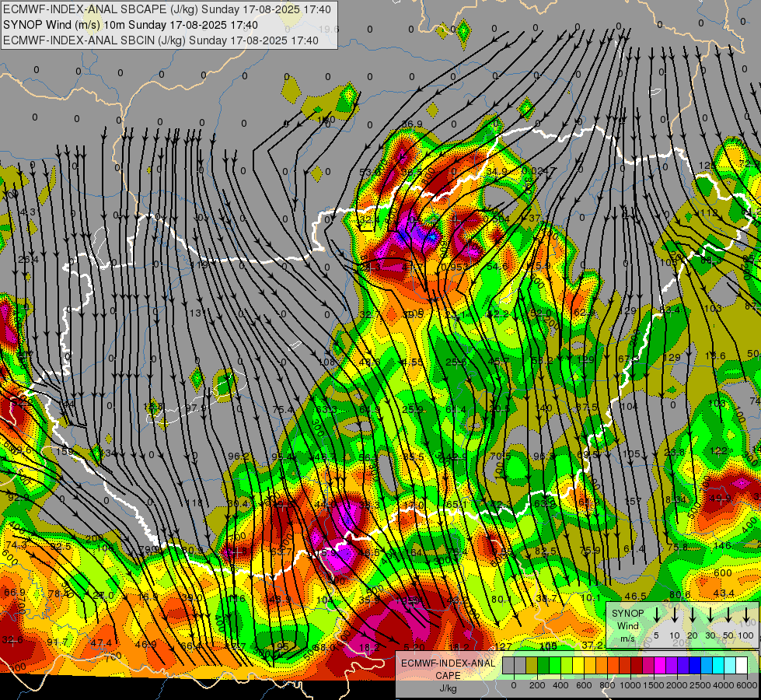
Task: Click the '146' station value on the map
Action: [722, 545]
